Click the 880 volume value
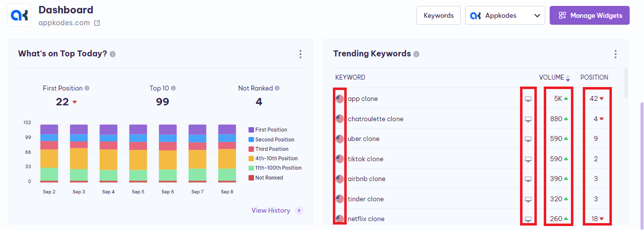The image size is (644, 230). 556,119
